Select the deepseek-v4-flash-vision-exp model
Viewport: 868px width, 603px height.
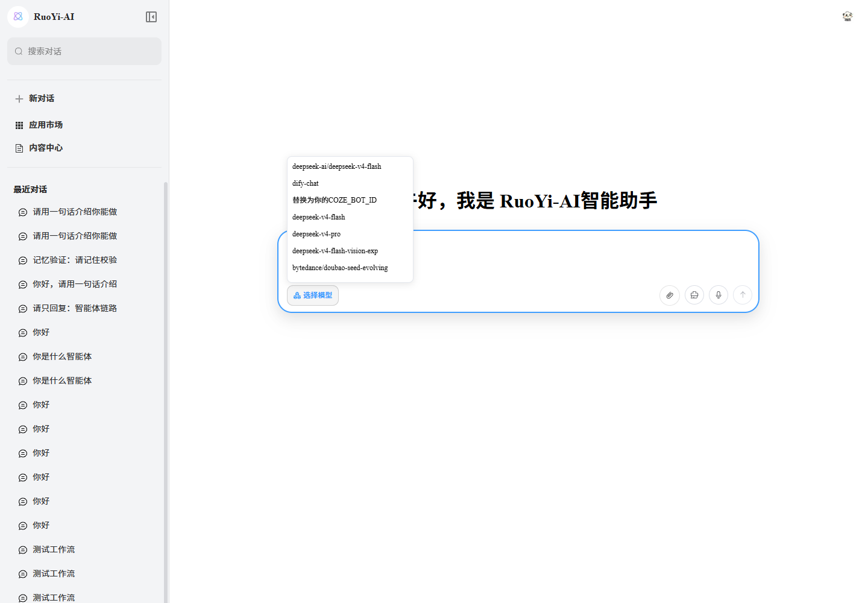pos(350,251)
